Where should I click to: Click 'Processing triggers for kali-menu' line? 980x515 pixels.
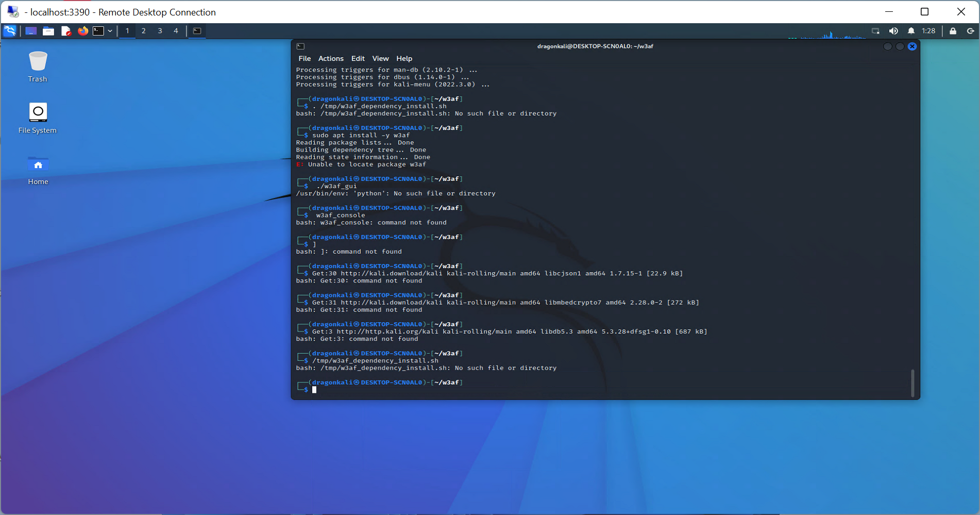[x=393, y=85]
